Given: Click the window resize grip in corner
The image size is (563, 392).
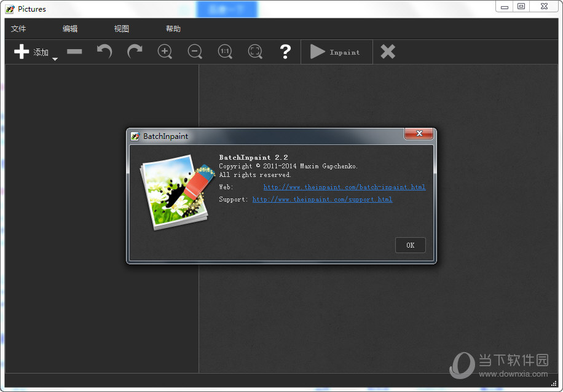Looking at the screenshot, I should [x=554, y=384].
